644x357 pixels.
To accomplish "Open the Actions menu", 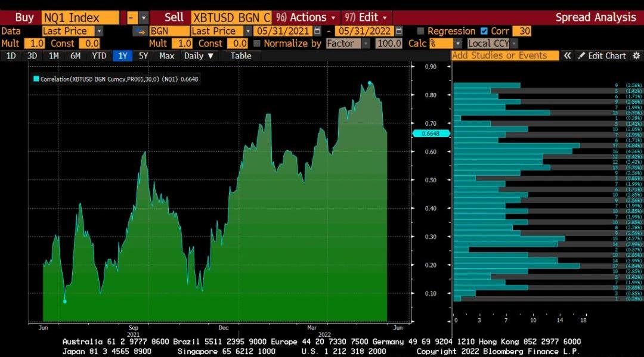I will point(306,18).
